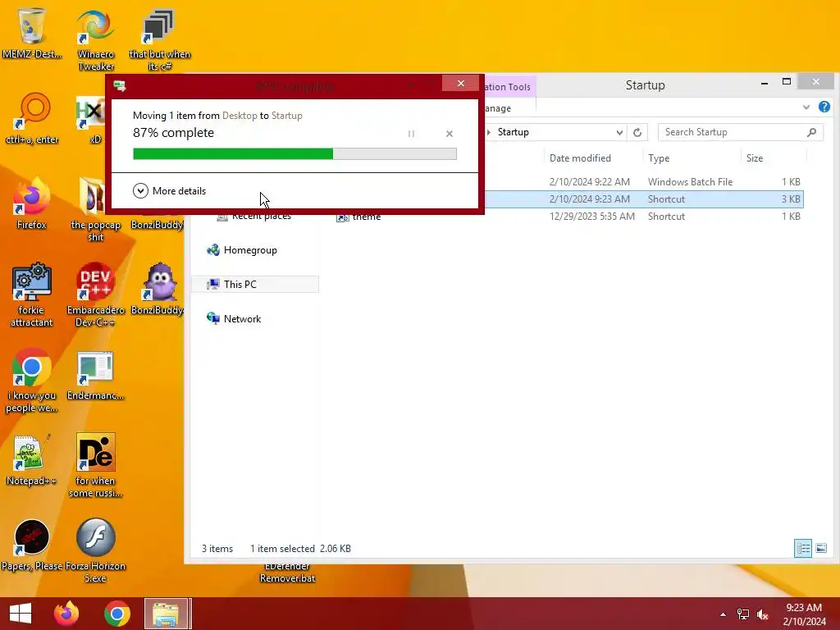Sort by Date modified column
This screenshot has height=630, width=840.
[x=580, y=158]
